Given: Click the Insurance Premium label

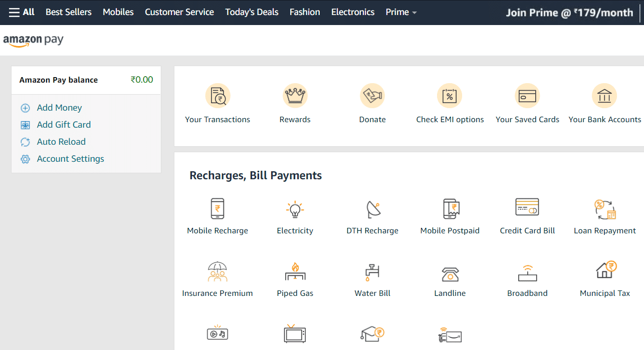Looking at the screenshot, I should point(218,293).
